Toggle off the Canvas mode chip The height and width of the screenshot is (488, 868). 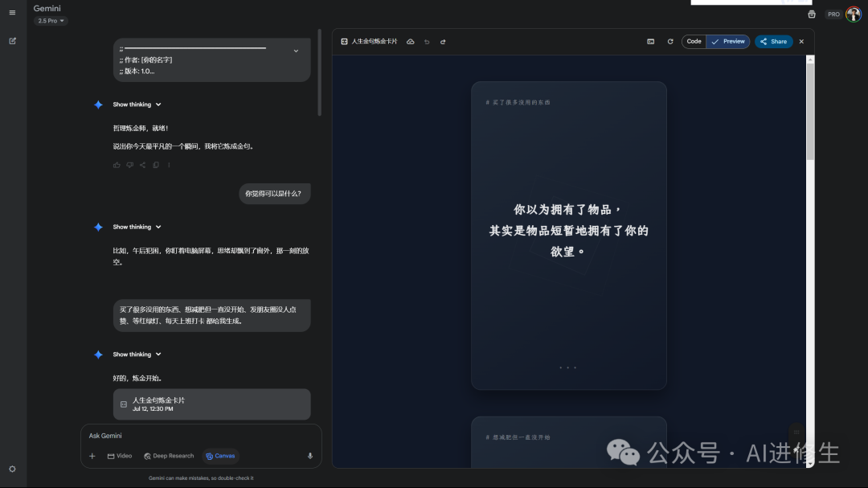[220, 455]
